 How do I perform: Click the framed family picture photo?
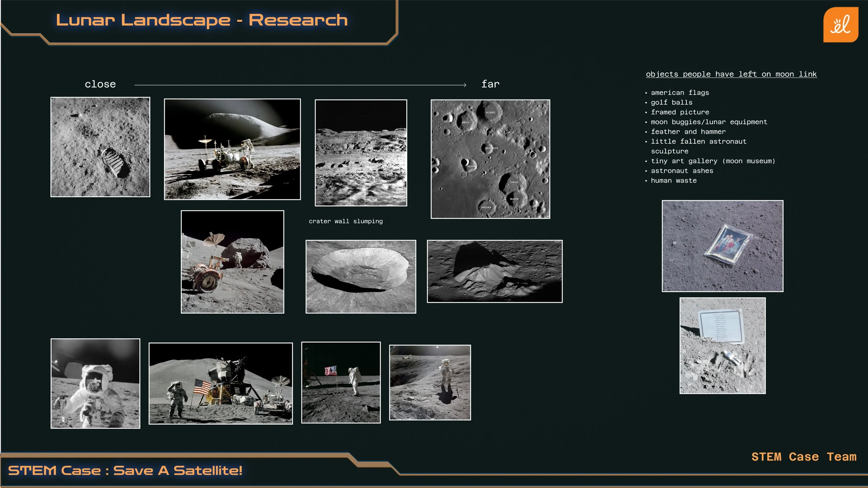(x=722, y=246)
